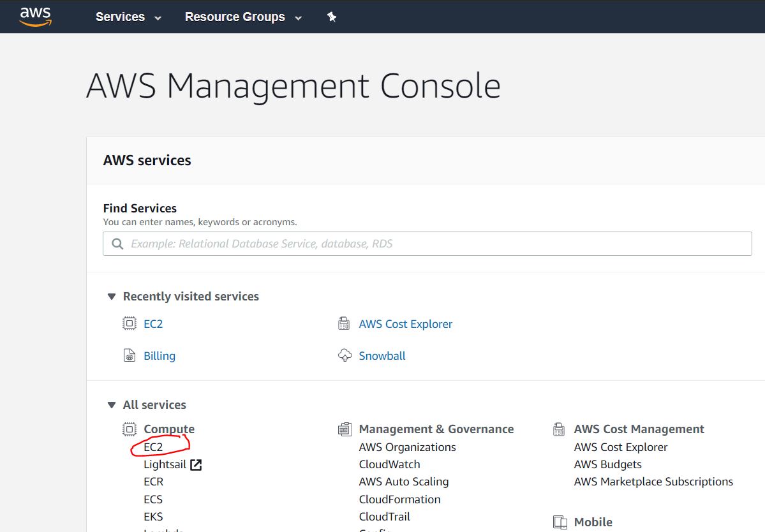765x532 pixels.
Task: Open CloudTrail service
Action: click(385, 517)
